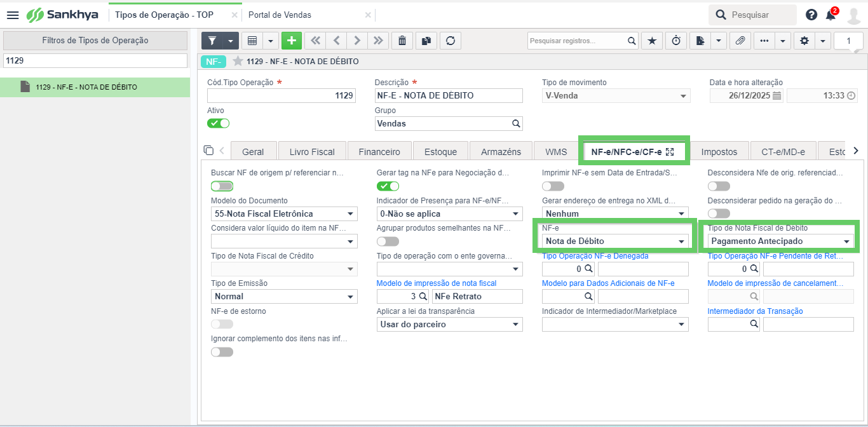Click the help question mark icon
Image resolution: width=868 pixels, height=427 pixels.
[811, 15]
